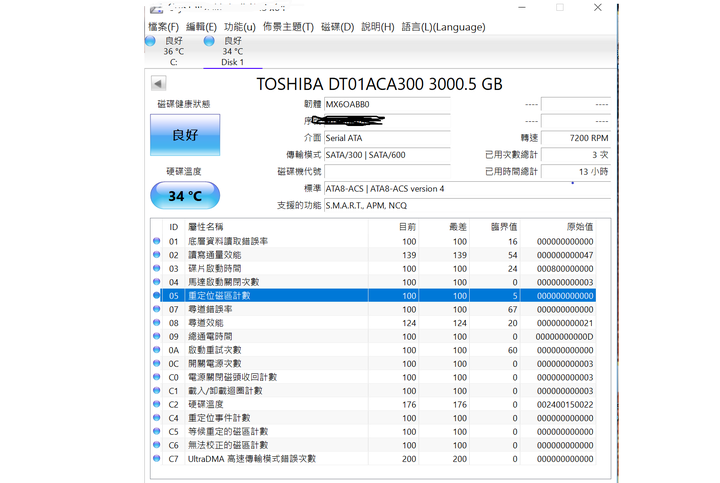Image resolution: width=720 pixels, height=483 pixels.
Task: Click the 原始值 column header
Action: (558, 227)
